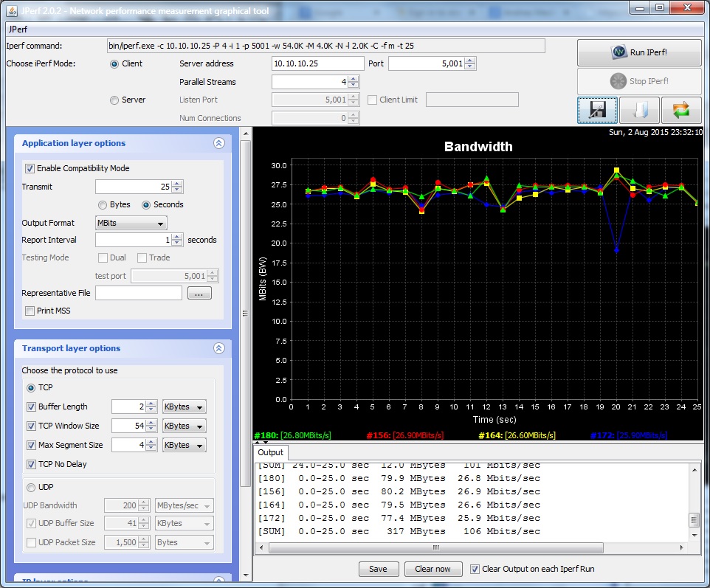Click Iperf command text field
710x588 pixels.
click(x=326, y=46)
